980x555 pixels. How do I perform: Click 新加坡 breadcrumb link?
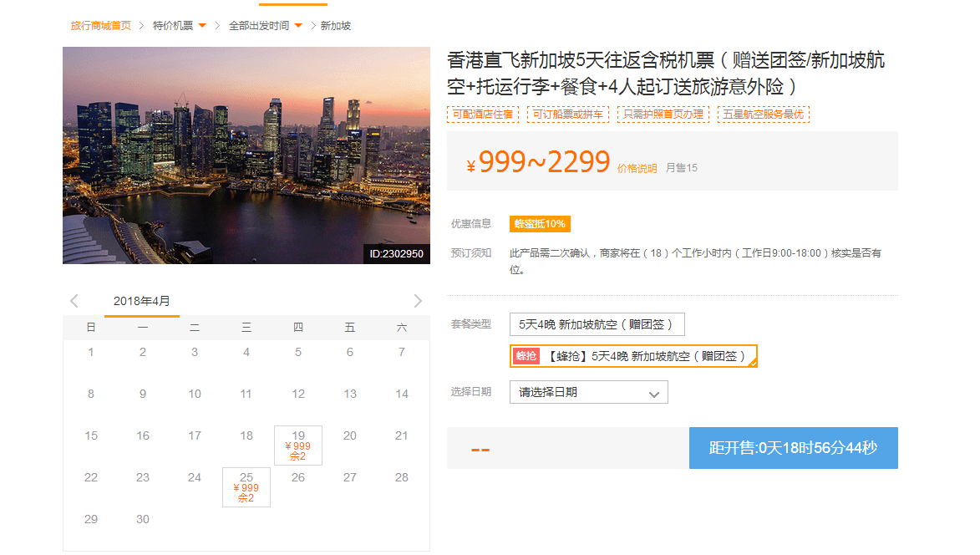pyautogui.click(x=336, y=26)
